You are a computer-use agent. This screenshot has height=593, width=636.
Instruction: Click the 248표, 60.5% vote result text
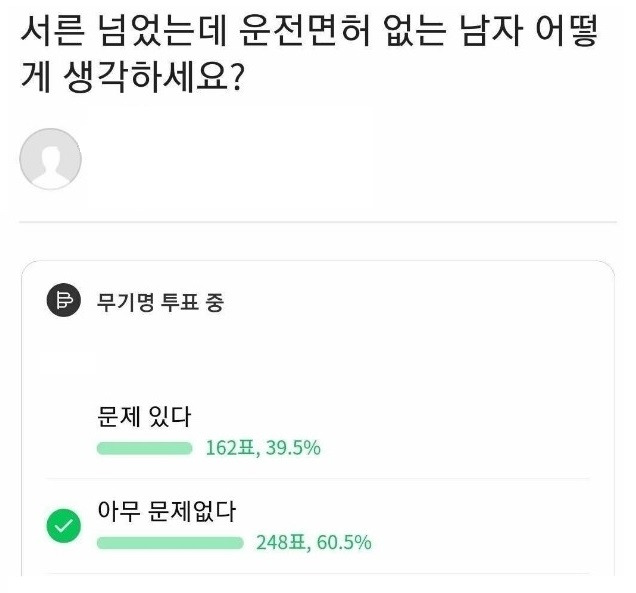click(313, 543)
